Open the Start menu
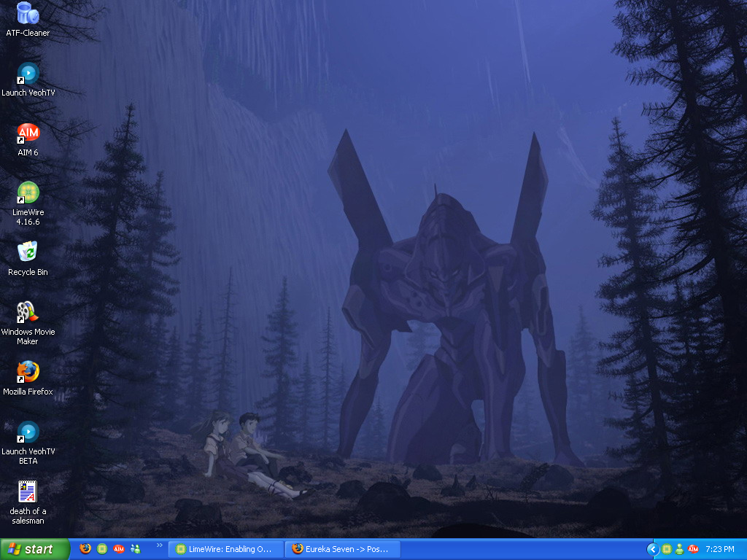 [x=34, y=549]
